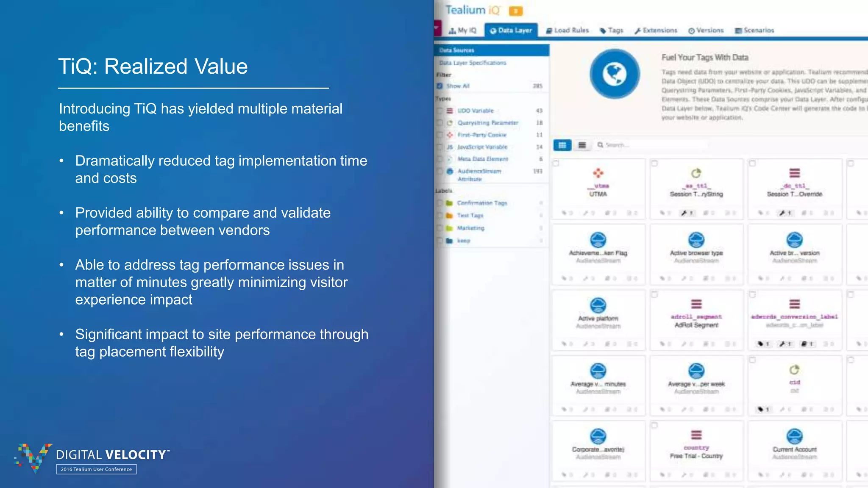Click the cid querystring parameter icon
Image resolution: width=868 pixels, height=488 pixels.
[794, 370]
